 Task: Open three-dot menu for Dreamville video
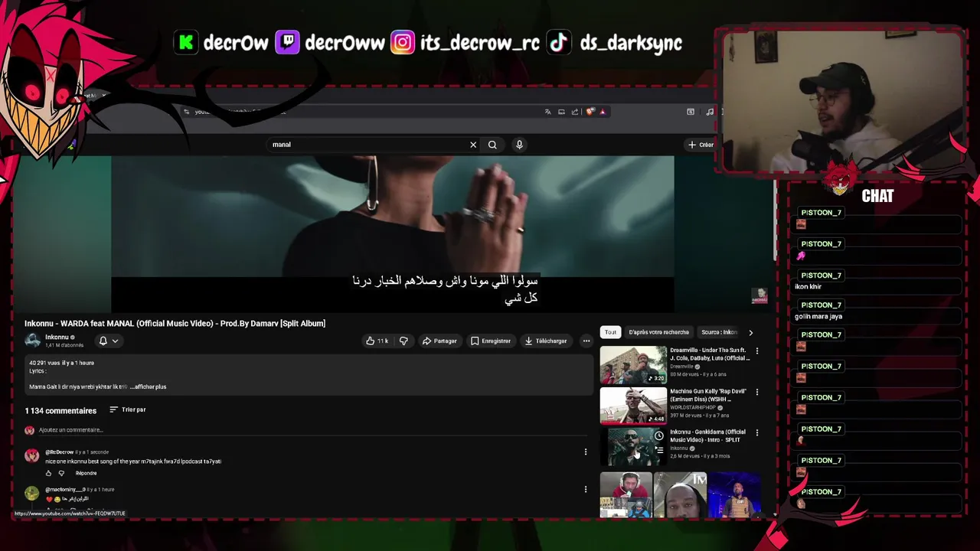757,351
